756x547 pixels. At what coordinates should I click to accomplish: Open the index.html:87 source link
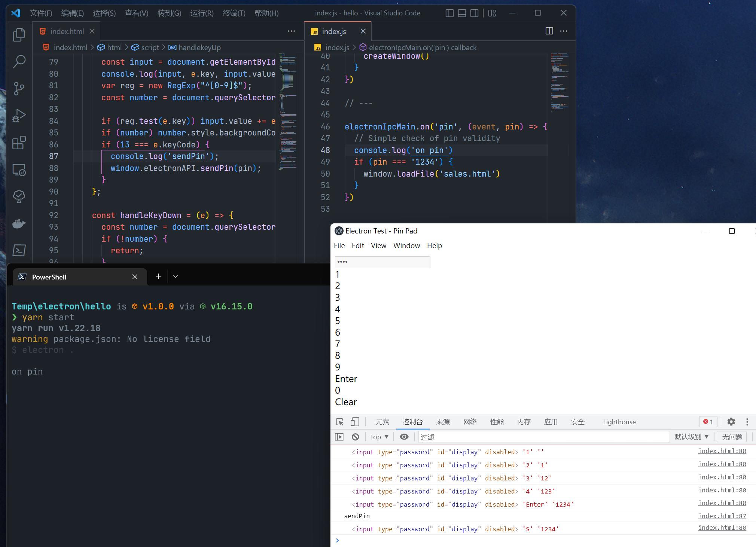pos(722,516)
